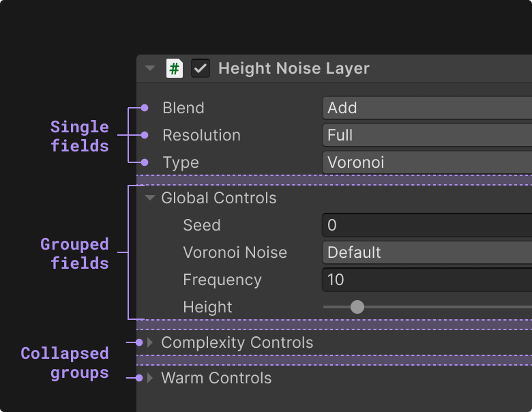Click the Frequency field label
The height and width of the screenshot is (412, 532).
222,280
